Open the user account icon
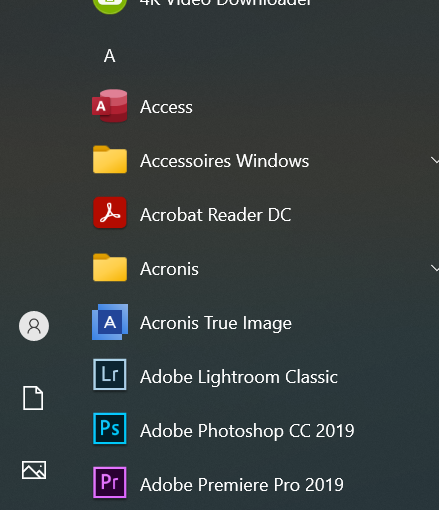The height and width of the screenshot is (510, 439). (x=34, y=326)
